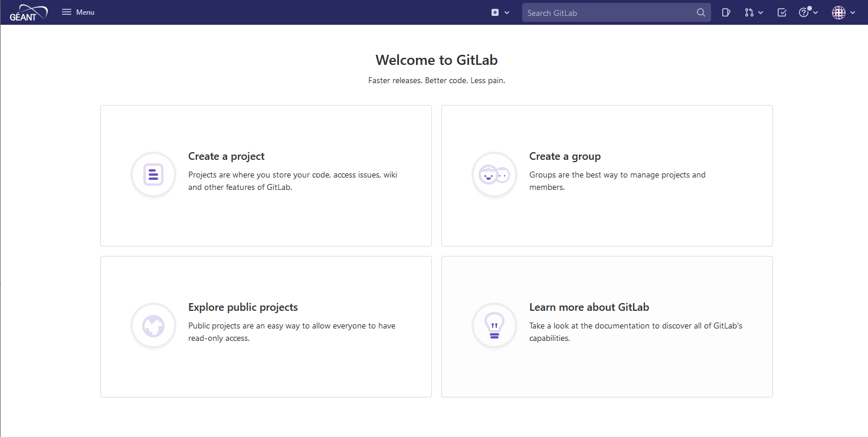The width and height of the screenshot is (868, 437).
Task: Click the plus create-new icon
Action: coord(495,12)
